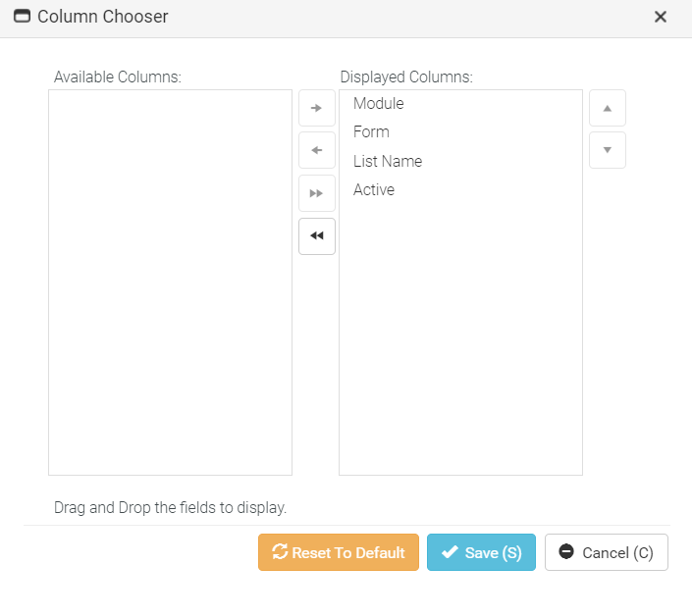
Task: Click the single right arrow move button
Action: click(316, 108)
